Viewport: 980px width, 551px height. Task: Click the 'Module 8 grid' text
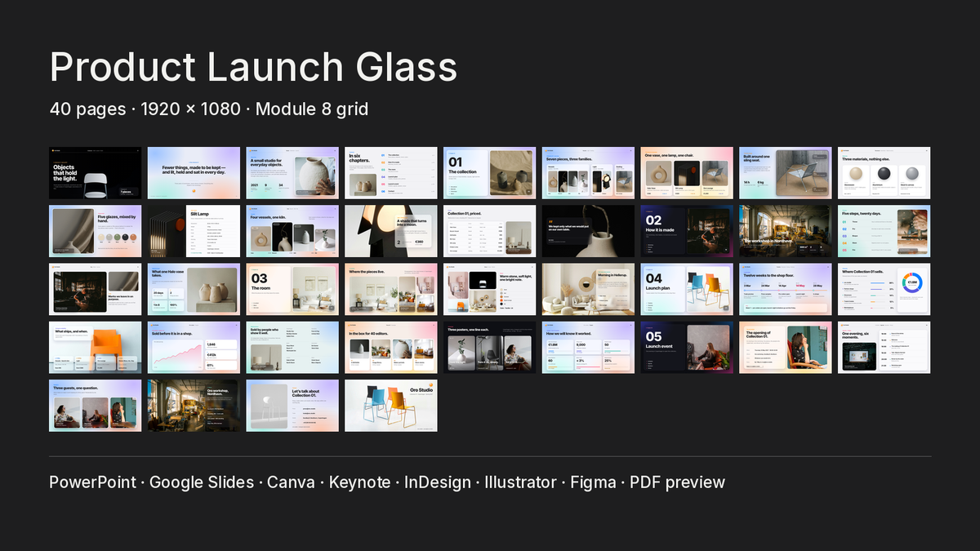[x=312, y=109]
